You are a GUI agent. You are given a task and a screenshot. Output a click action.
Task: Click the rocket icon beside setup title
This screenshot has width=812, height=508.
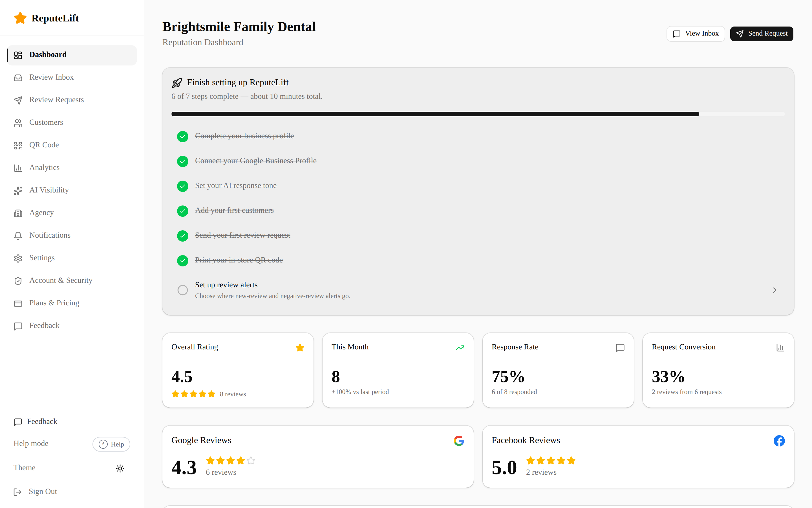click(x=177, y=83)
